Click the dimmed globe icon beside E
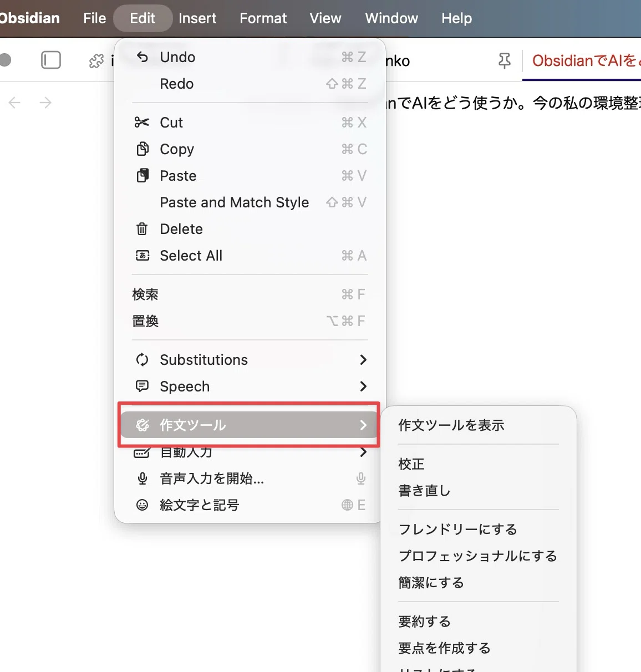Viewport: 641px width, 672px height. 348,505
